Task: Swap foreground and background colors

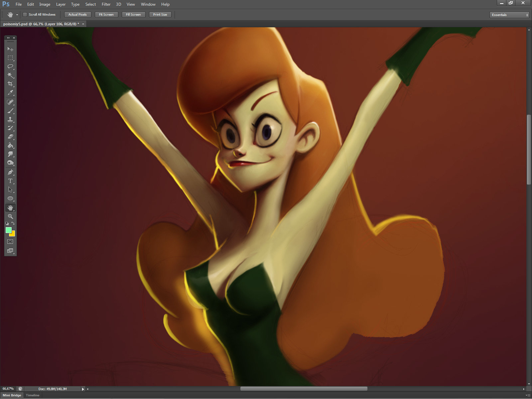Action: pos(13,223)
